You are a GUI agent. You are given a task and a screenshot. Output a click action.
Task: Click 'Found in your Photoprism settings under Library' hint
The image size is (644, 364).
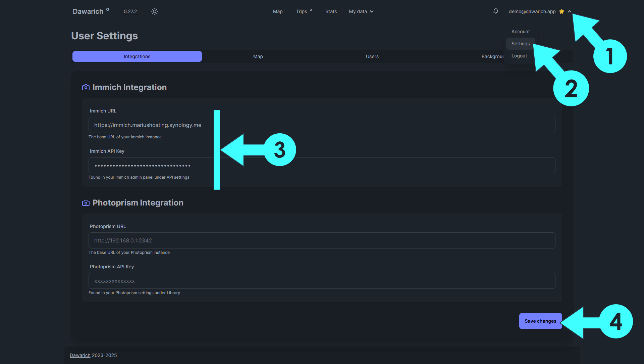click(x=134, y=293)
